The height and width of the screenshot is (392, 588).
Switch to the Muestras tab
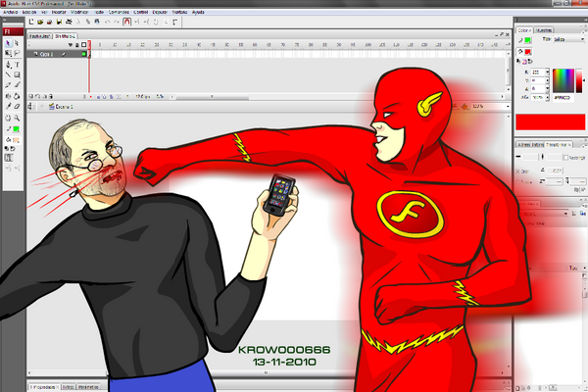coord(543,30)
